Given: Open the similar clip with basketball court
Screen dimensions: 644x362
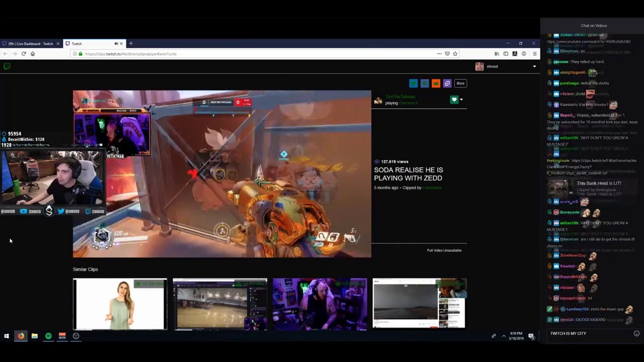Looking at the screenshot, I should (x=220, y=304).
